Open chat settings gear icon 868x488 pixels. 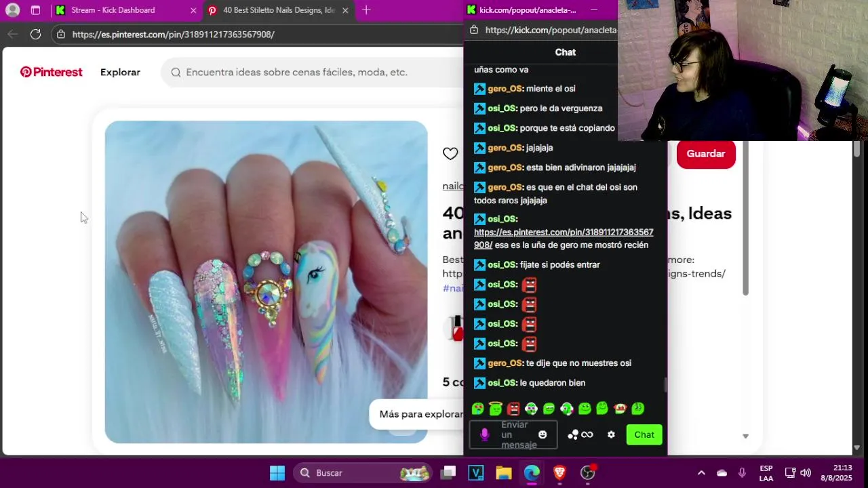(611, 434)
